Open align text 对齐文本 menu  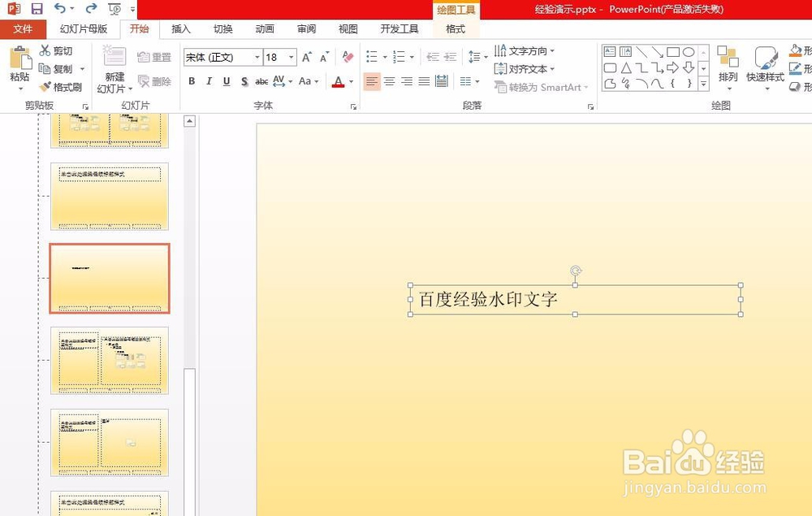[524, 68]
